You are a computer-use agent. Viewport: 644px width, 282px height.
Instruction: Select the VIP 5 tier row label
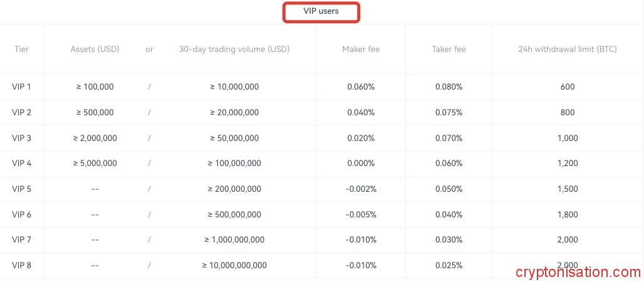coord(21,189)
